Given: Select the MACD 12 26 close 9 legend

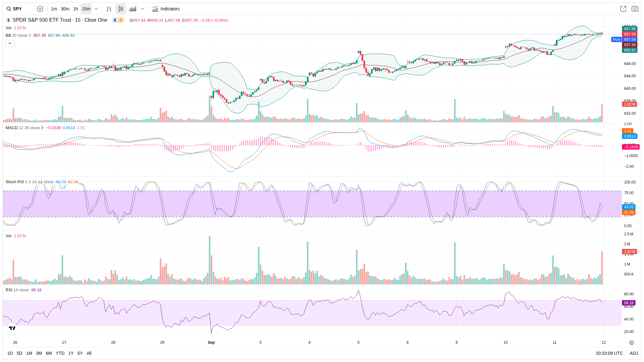Looking at the screenshot, I should coord(24,128).
